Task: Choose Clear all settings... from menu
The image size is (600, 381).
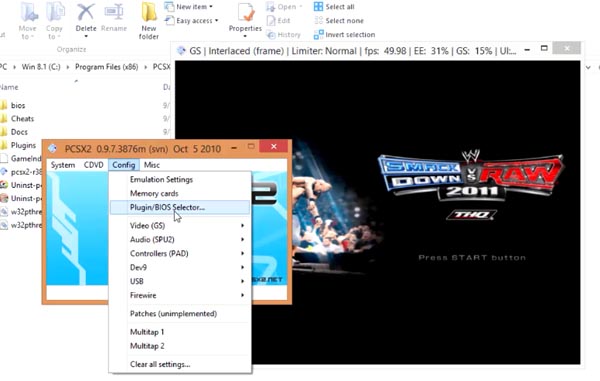Action: [x=181, y=364]
